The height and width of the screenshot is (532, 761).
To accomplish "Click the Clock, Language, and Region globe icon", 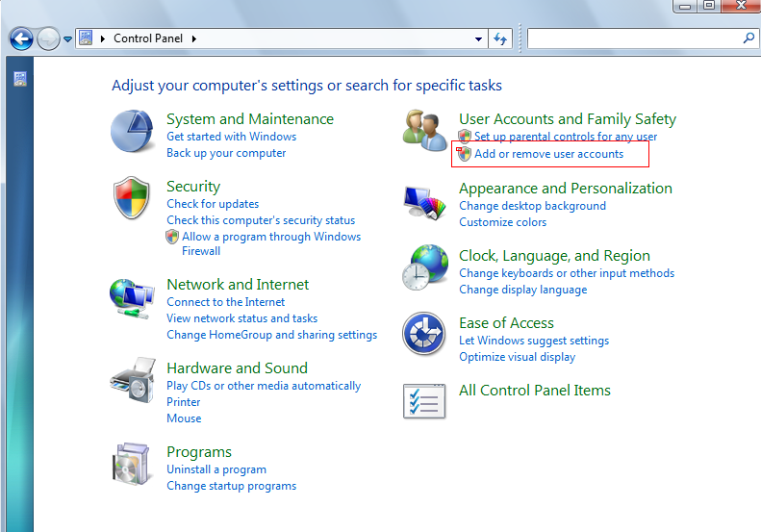I will [x=425, y=267].
